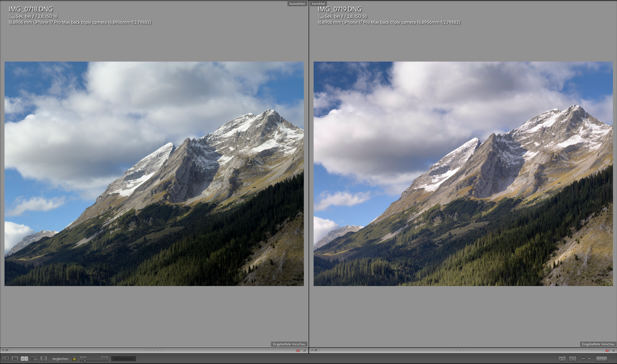Select next photo with right arrow

[589, 359]
